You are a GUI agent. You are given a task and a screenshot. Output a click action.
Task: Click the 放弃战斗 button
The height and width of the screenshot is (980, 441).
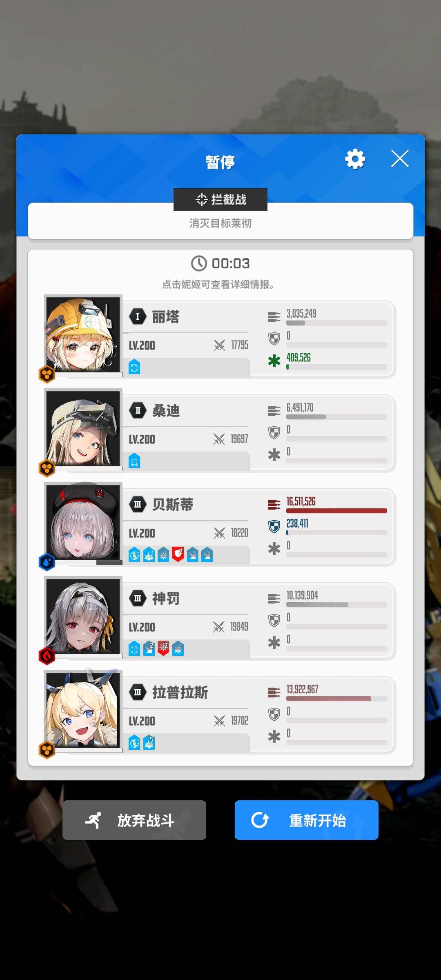134,820
